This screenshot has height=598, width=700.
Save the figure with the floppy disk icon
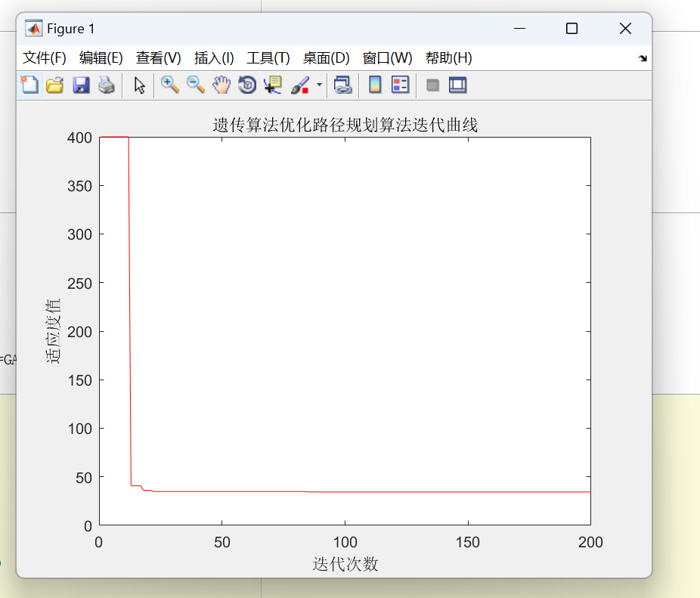coord(81,85)
